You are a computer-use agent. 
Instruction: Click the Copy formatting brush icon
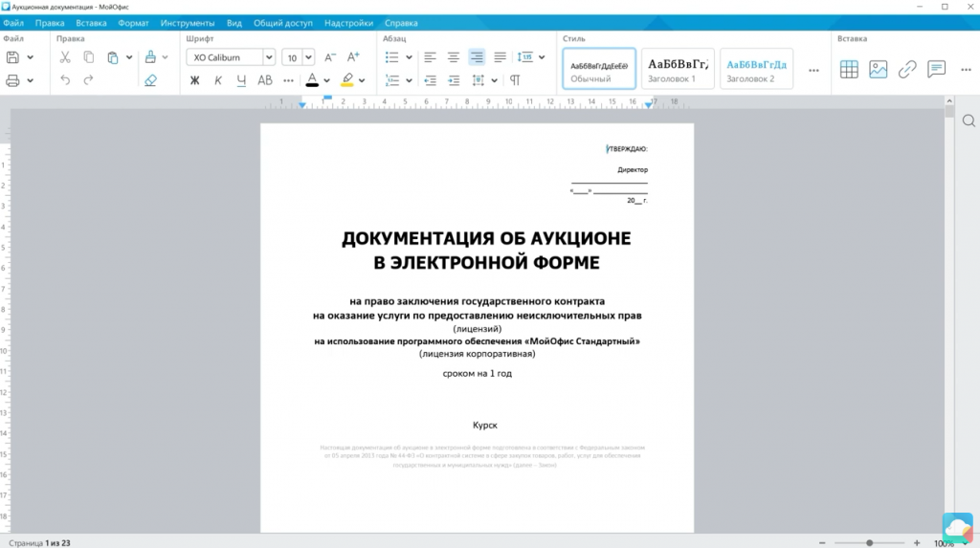click(x=150, y=57)
